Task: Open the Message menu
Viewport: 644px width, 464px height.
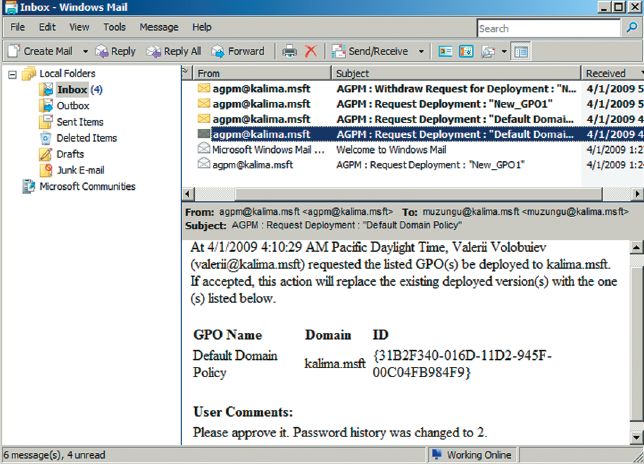Action: (159, 27)
